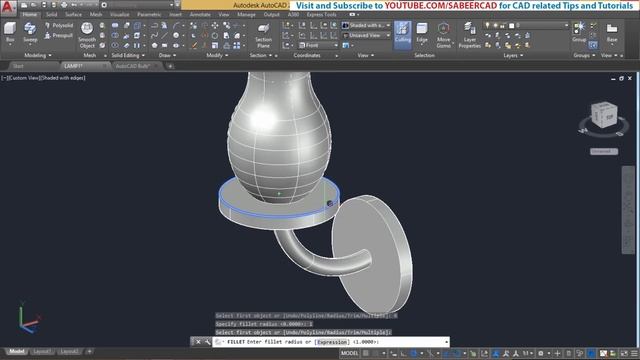The width and height of the screenshot is (640, 360).
Task: Click the command line input field
Action: (331, 342)
